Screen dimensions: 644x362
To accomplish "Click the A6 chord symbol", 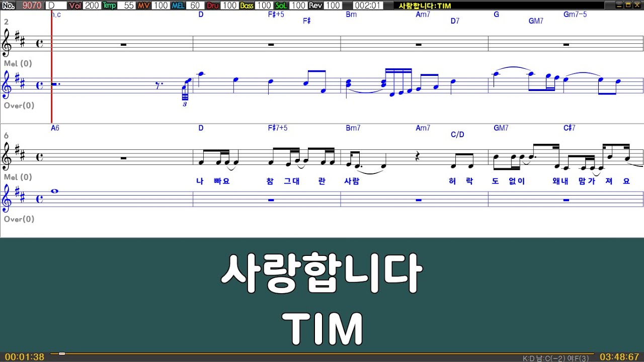I will click(55, 128).
